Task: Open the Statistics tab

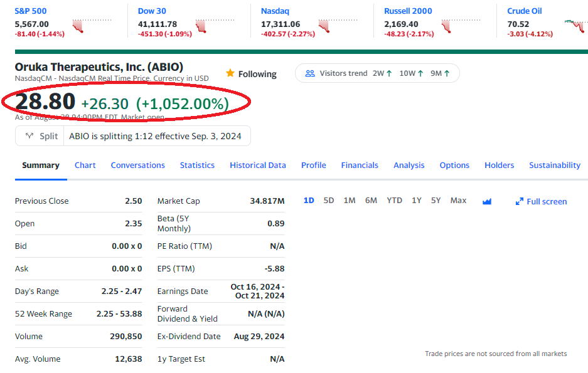Action: [x=197, y=165]
